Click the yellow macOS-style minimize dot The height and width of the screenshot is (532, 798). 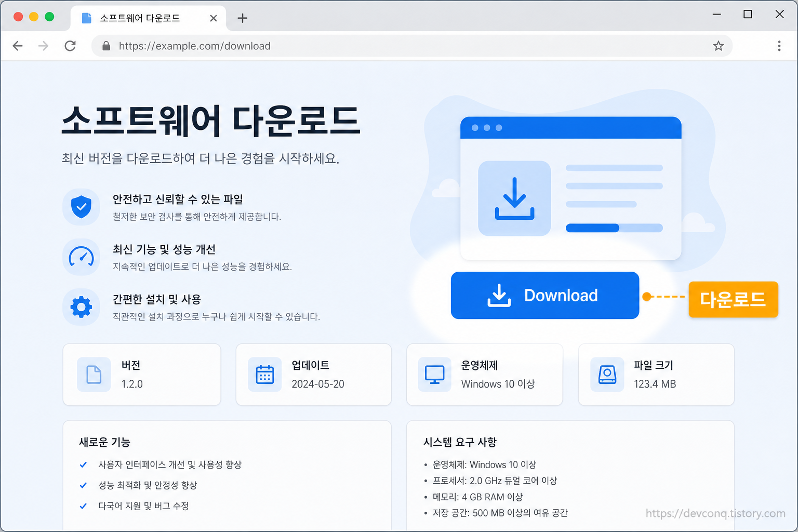[x=34, y=17]
